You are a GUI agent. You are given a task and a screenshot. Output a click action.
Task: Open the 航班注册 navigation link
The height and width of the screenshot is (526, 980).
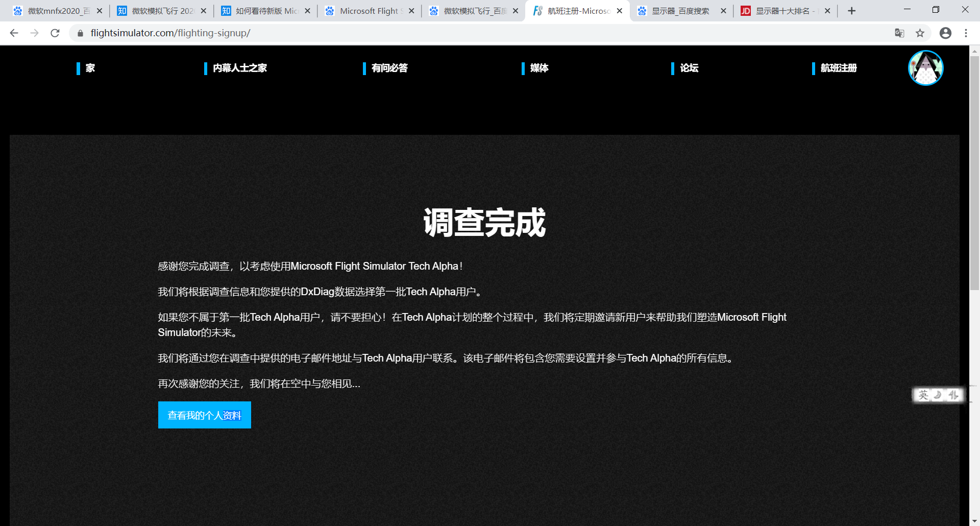(839, 68)
